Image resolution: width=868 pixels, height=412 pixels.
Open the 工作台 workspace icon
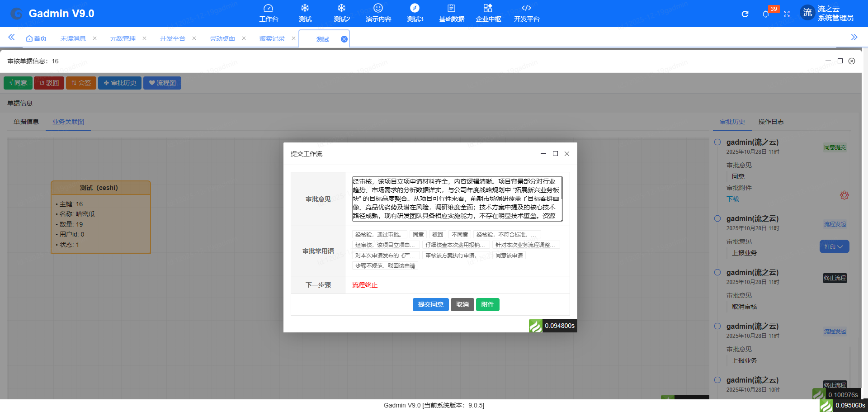[x=269, y=12]
